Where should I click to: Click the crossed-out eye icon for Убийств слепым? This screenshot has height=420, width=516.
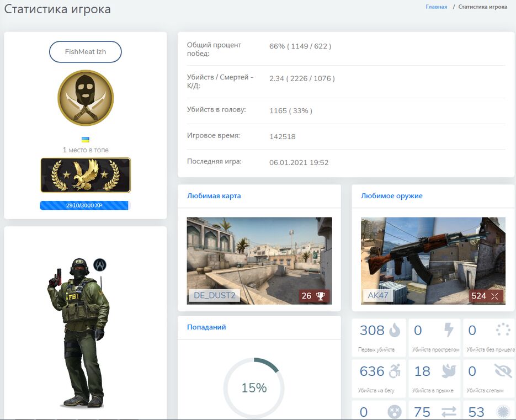(503, 371)
